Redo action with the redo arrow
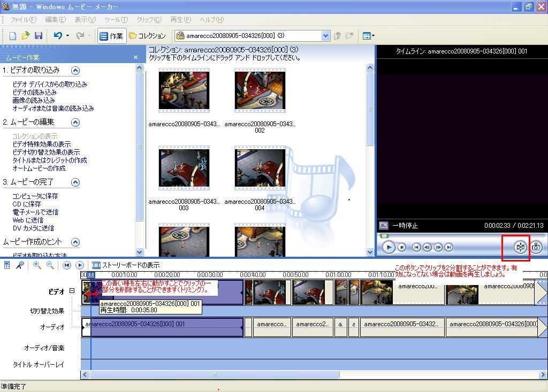This screenshot has width=548, height=392. (x=80, y=36)
